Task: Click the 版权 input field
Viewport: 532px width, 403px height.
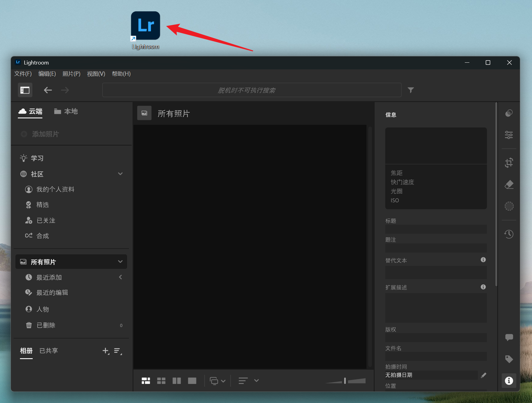Action: [436, 338]
